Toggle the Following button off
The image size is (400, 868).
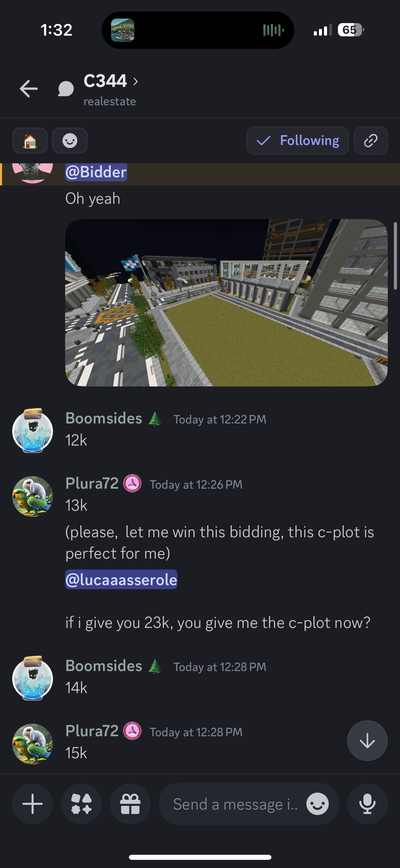point(298,141)
